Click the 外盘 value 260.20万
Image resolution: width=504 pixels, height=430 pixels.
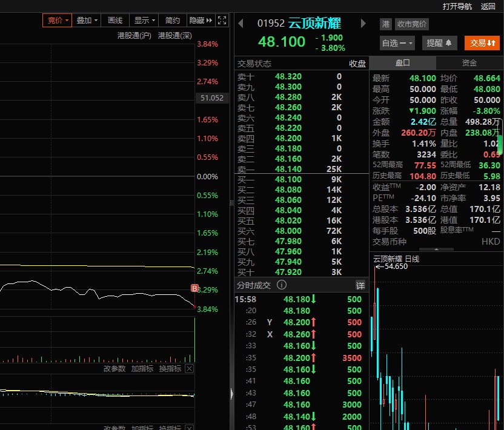tap(419, 133)
